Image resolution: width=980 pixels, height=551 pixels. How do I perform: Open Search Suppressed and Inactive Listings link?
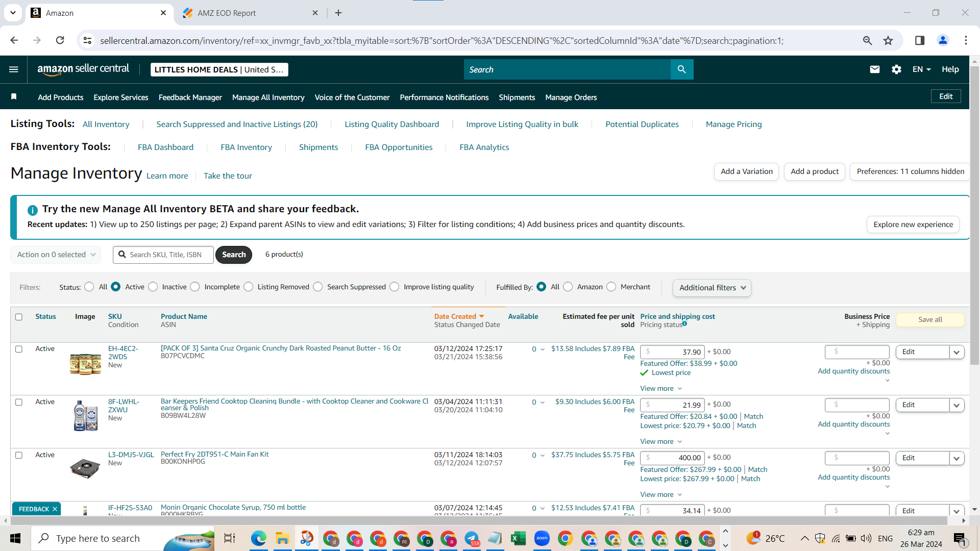coord(237,124)
